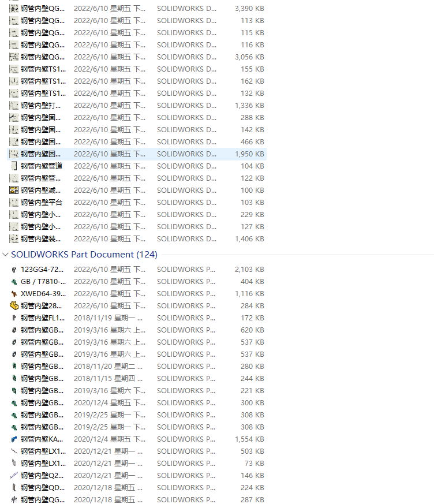
Task: Select the file name 钢管内壁装...
Action: pos(40,239)
